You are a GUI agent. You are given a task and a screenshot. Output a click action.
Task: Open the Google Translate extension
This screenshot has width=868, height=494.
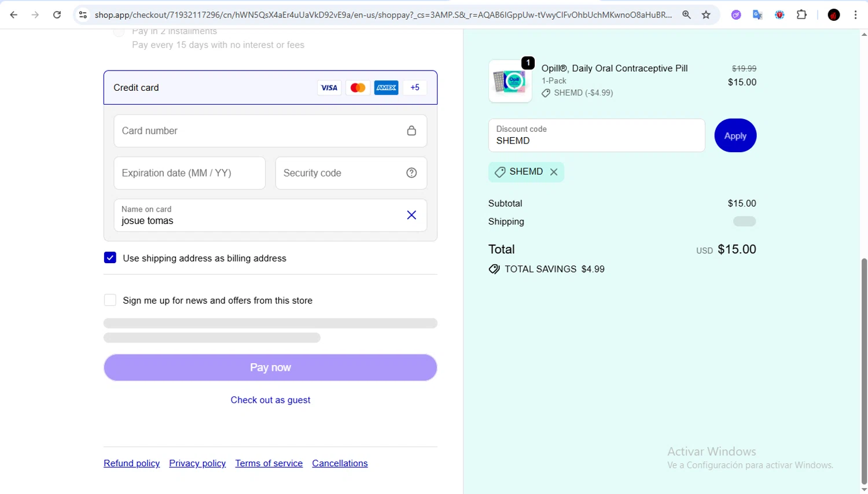tap(757, 15)
